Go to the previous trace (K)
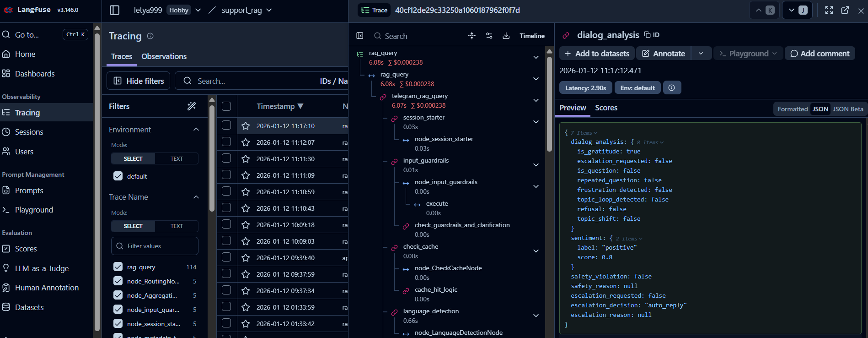The image size is (868, 338). (765, 10)
